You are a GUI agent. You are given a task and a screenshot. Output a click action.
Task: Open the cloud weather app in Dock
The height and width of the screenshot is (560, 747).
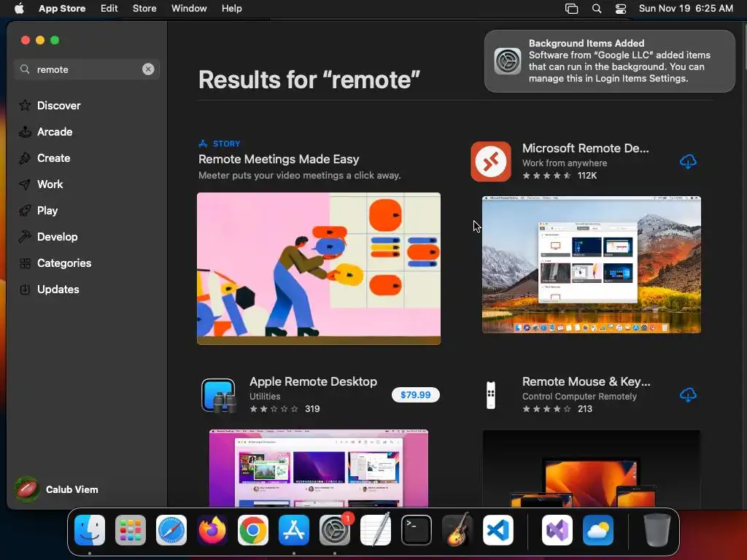pyautogui.click(x=598, y=530)
